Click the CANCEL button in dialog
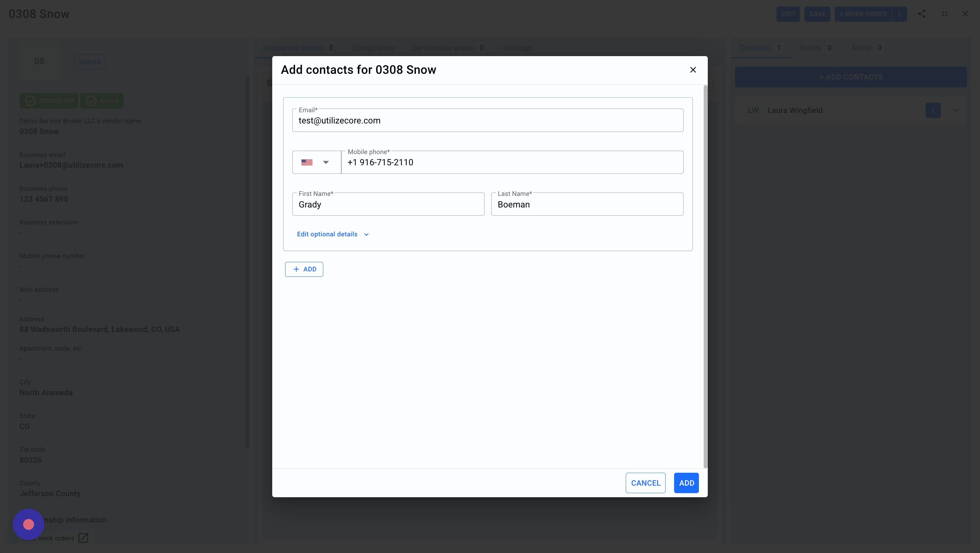This screenshot has width=980, height=553. click(x=645, y=483)
